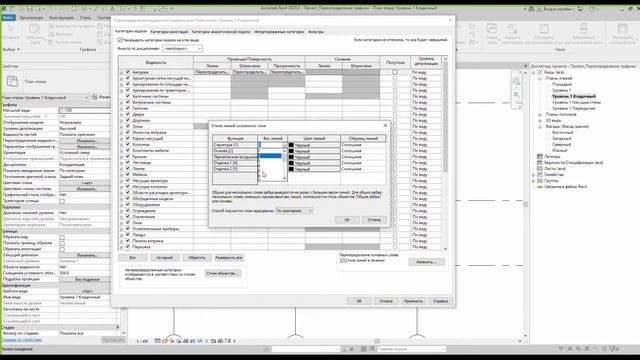Click the communication center search icon in title bar

point(531,9)
